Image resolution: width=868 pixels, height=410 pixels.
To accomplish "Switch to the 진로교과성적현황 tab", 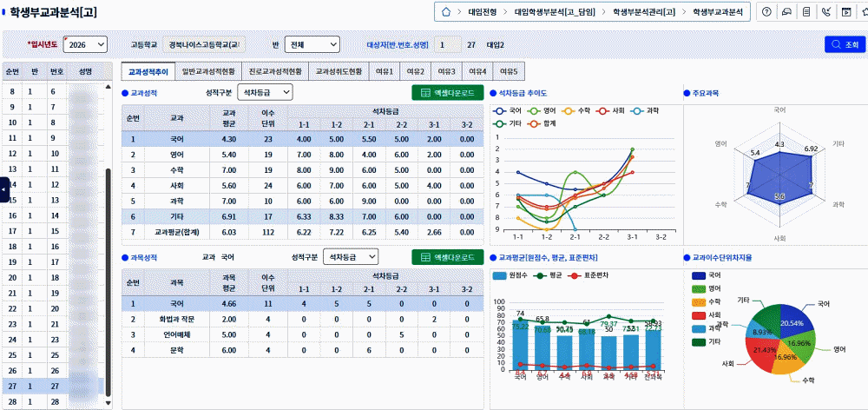I will click(x=275, y=71).
